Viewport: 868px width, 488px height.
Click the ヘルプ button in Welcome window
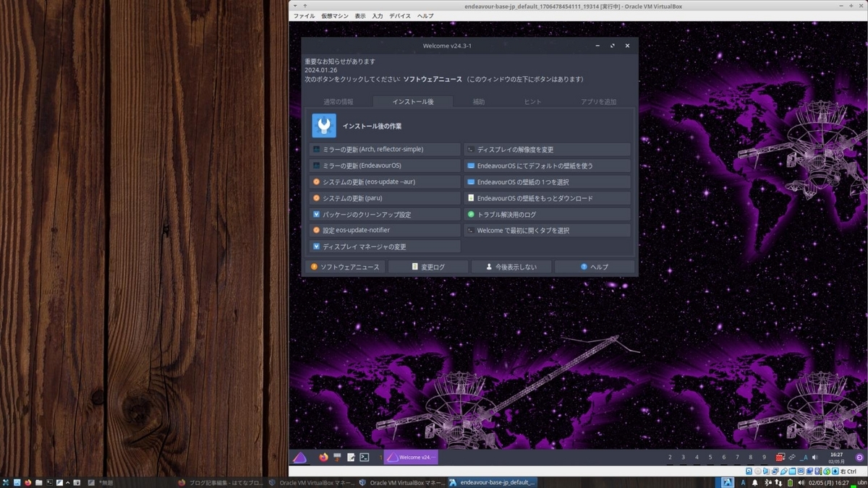click(x=595, y=267)
